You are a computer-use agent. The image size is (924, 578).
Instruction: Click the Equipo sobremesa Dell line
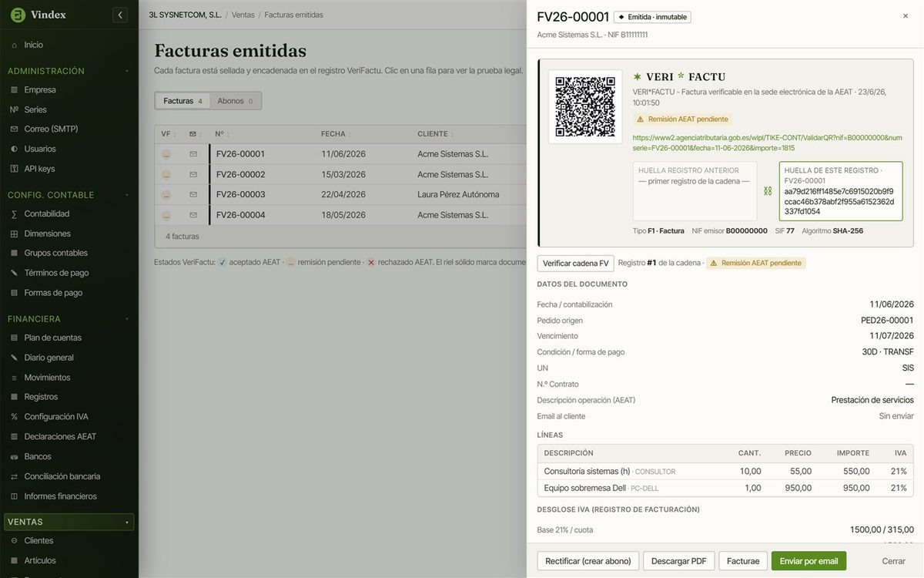coord(725,488)
